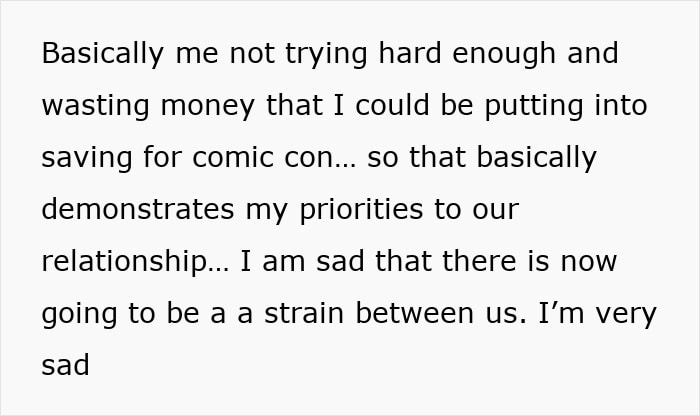
Task: Click the word "going"
Action: (79, 314)
